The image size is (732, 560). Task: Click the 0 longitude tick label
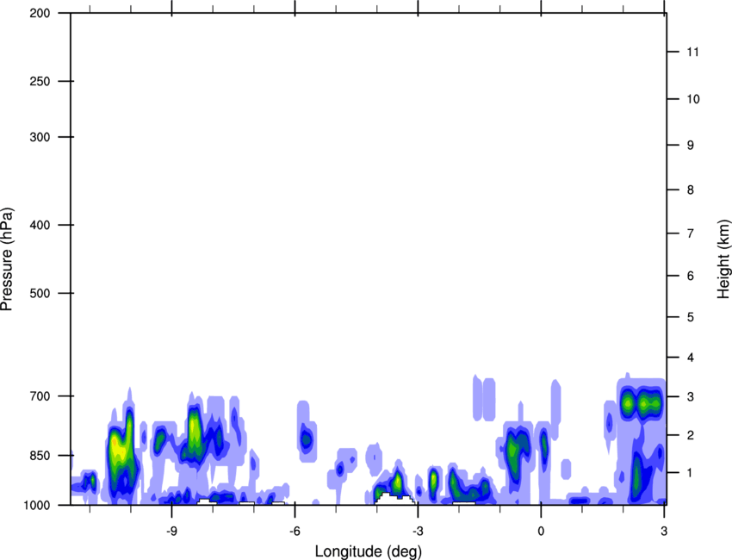[541, 531]
